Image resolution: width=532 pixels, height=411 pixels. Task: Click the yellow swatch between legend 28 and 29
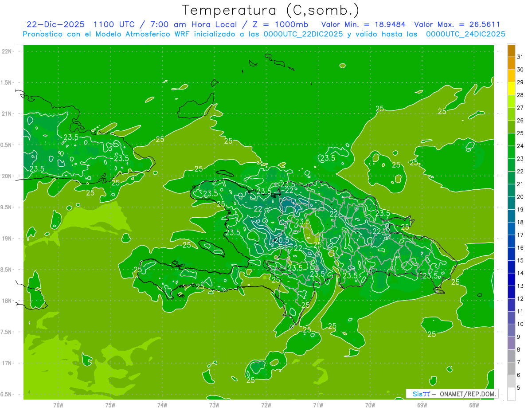tap(511, 89)
